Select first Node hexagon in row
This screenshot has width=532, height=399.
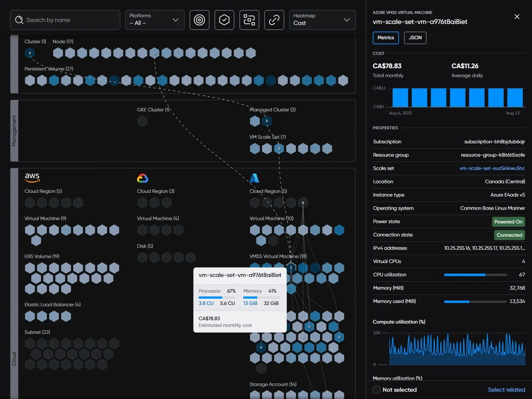coord(58,53)
